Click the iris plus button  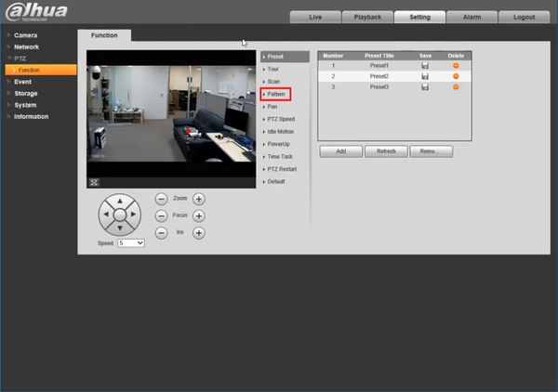(x=199, y=233)
